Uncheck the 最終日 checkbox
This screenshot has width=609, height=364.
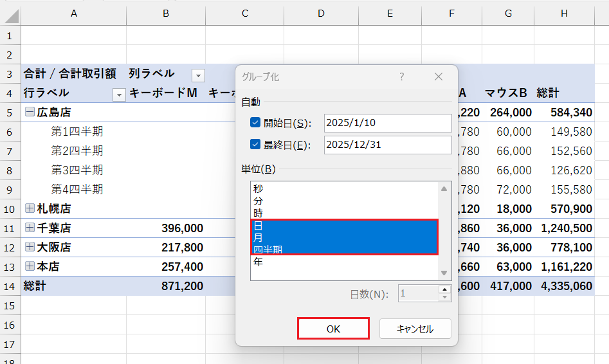(255, 145)
